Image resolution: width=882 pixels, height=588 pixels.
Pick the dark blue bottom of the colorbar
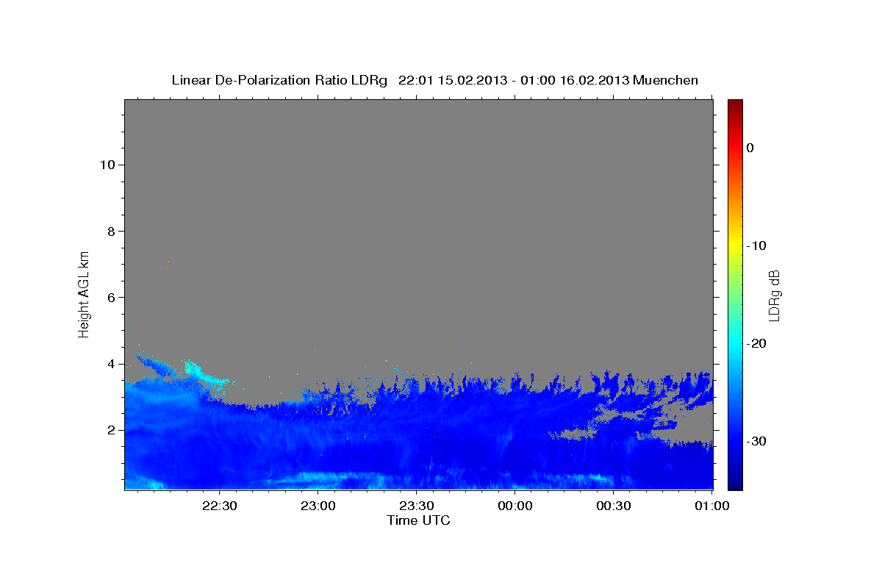[x=735, y=484]
